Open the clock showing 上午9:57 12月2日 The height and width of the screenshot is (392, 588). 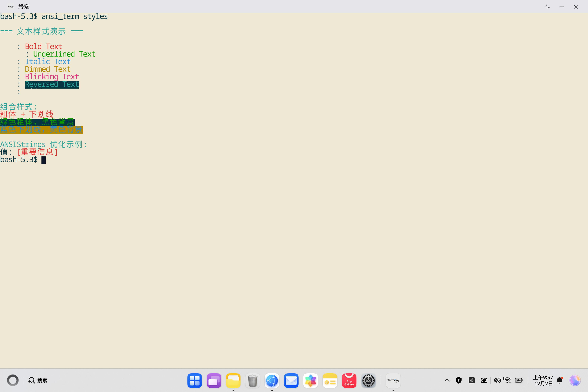tap(543, 380)
